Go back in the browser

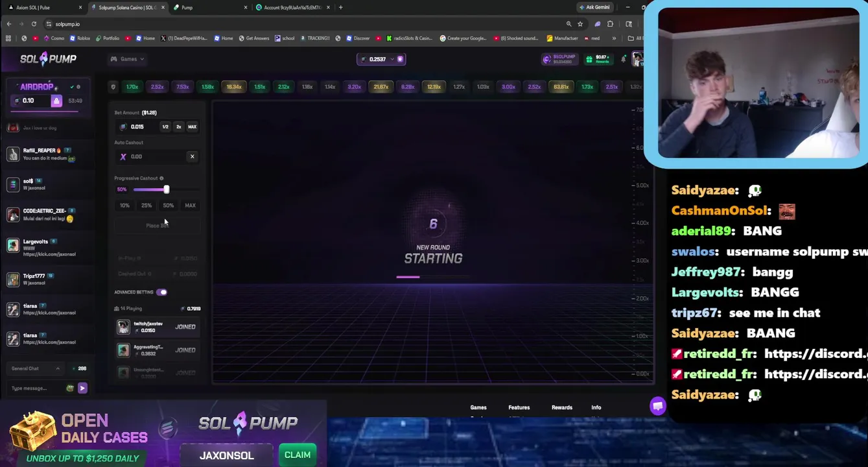click(x=9, y=24)
